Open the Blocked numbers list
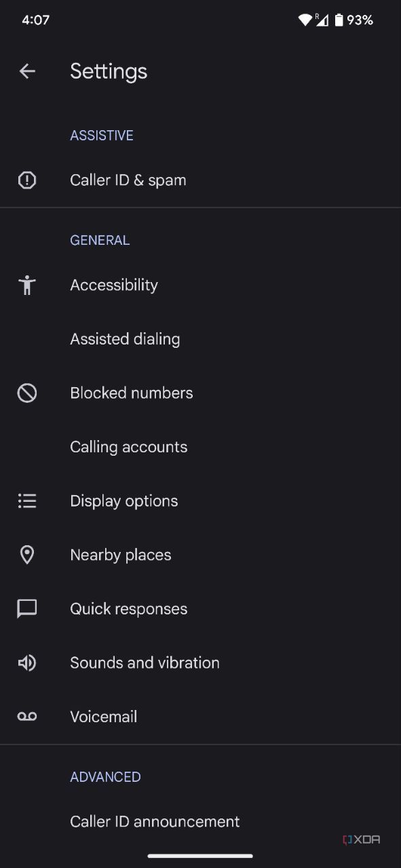 (132, 393)
